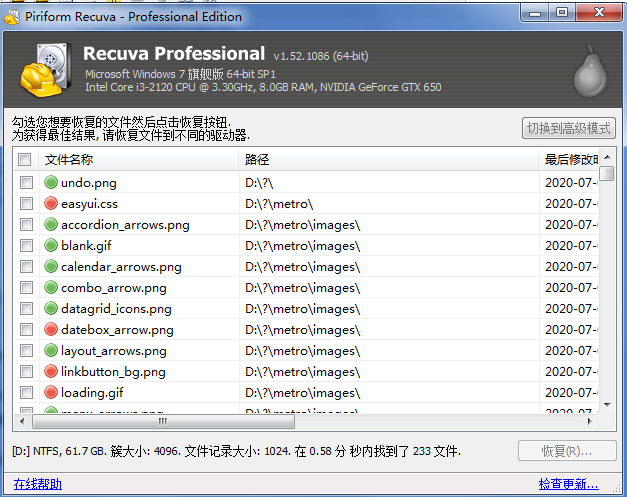
Task: Click the red status dot beside datebox_arrow.png
Action: pos(51,329)
